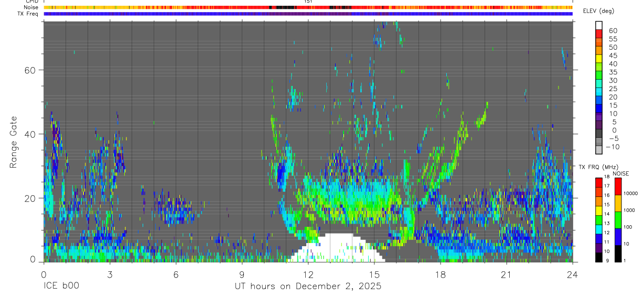Click the "60" value on the ELEV scale
Screen dimensions: 644x297
(613, 31)
